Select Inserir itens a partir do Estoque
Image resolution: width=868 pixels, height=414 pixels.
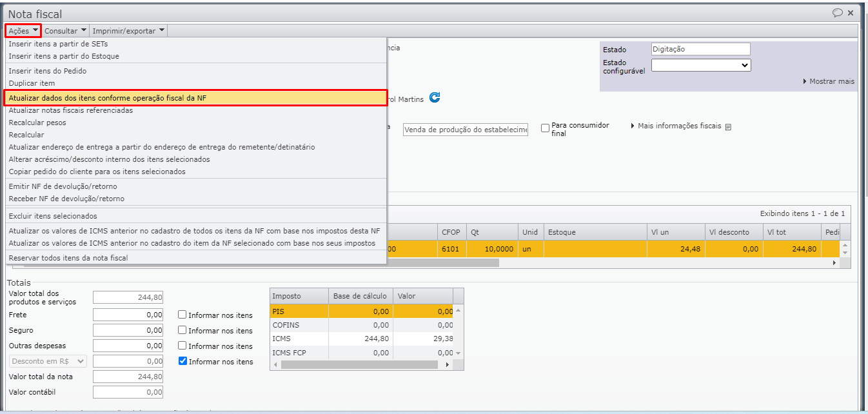click(x=196, y=56)
